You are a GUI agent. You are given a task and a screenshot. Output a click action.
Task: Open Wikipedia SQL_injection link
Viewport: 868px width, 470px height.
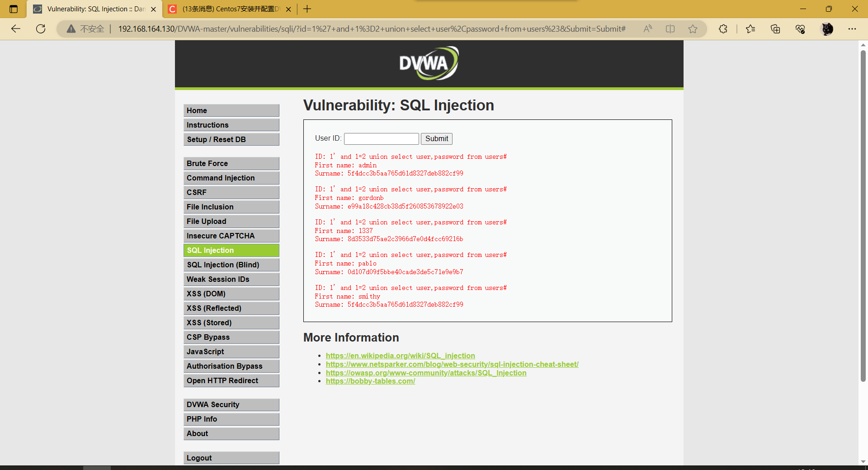400,356
